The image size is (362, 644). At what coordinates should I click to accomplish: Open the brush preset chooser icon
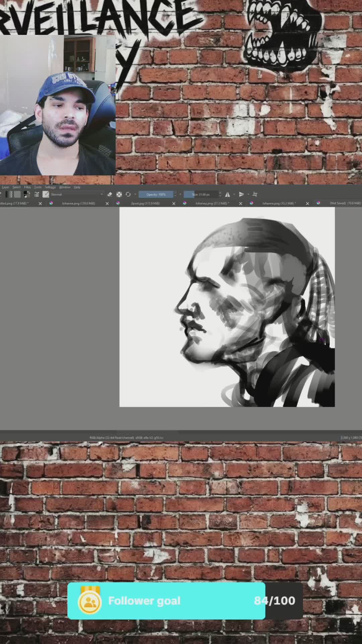(46, 194)
